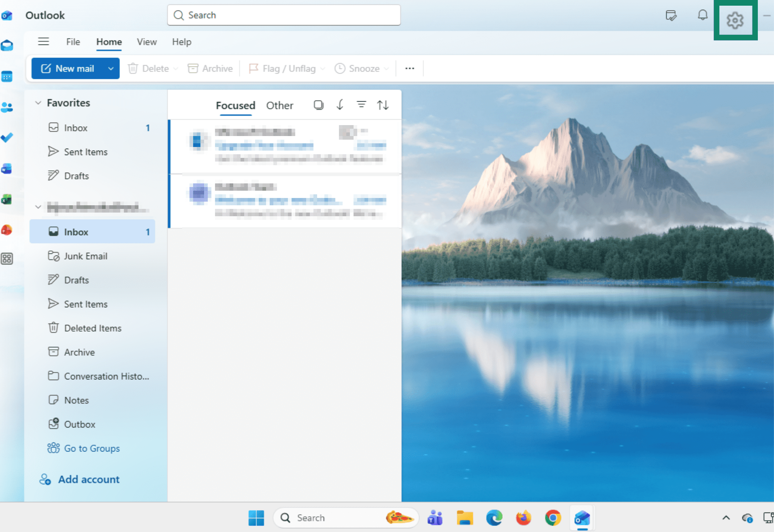Open the File menu

coord(73,42)
